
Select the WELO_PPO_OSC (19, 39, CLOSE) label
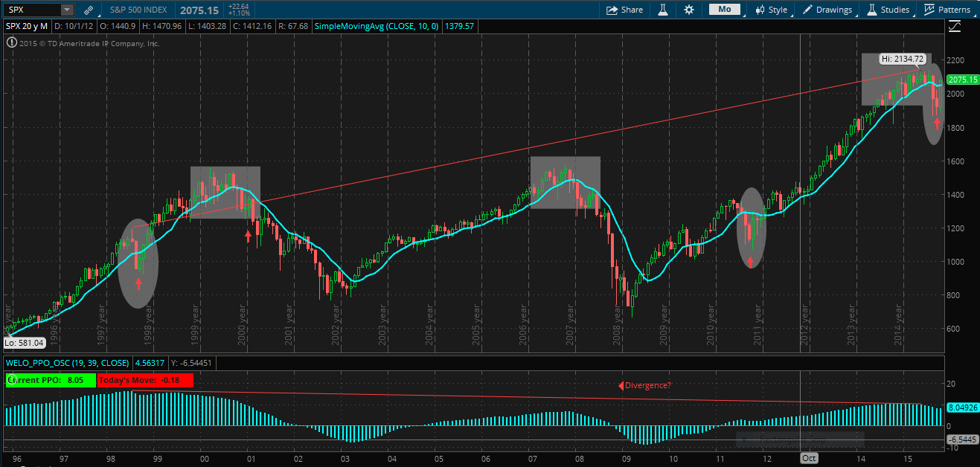click(x=67, y=363)
